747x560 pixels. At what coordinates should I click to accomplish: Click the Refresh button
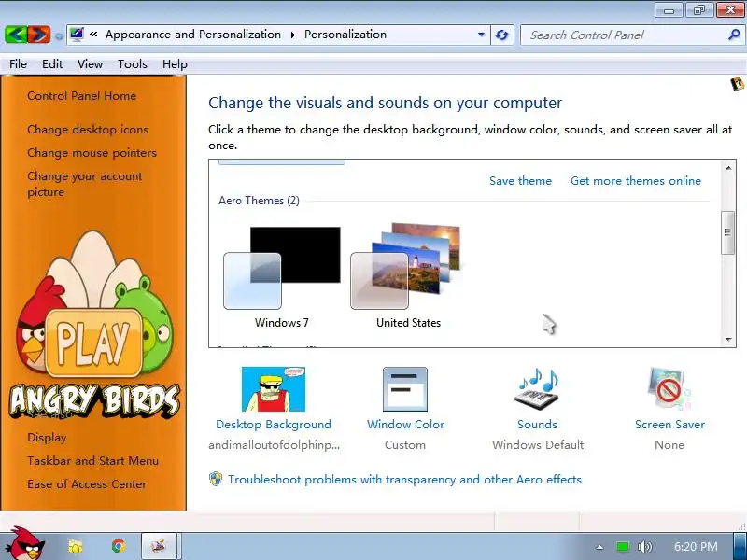[502, 35]
